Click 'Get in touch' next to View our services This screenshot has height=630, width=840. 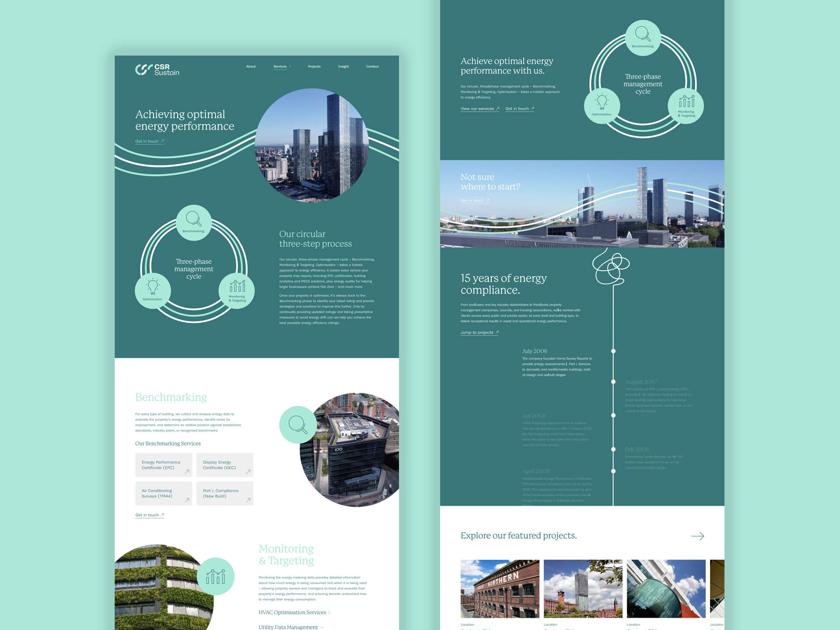(x=520, y=109)
